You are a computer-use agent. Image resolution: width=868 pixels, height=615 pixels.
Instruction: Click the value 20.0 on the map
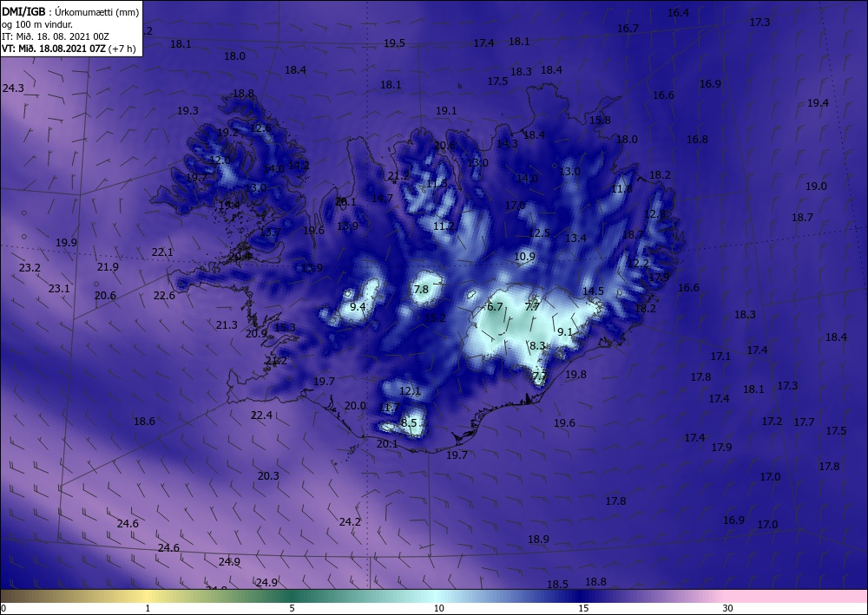click(355, 405)
